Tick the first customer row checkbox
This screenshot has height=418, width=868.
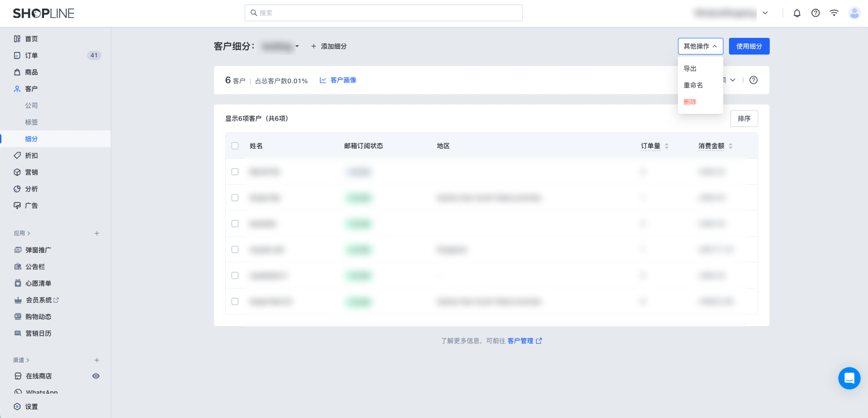pyautogui.click(x=235, y=172)
